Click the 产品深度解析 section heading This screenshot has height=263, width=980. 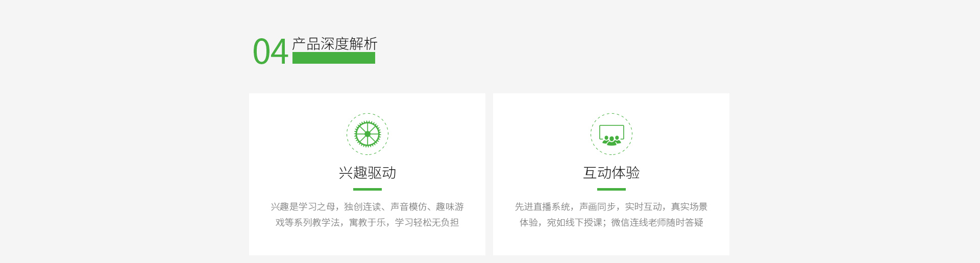pos(335,44)
